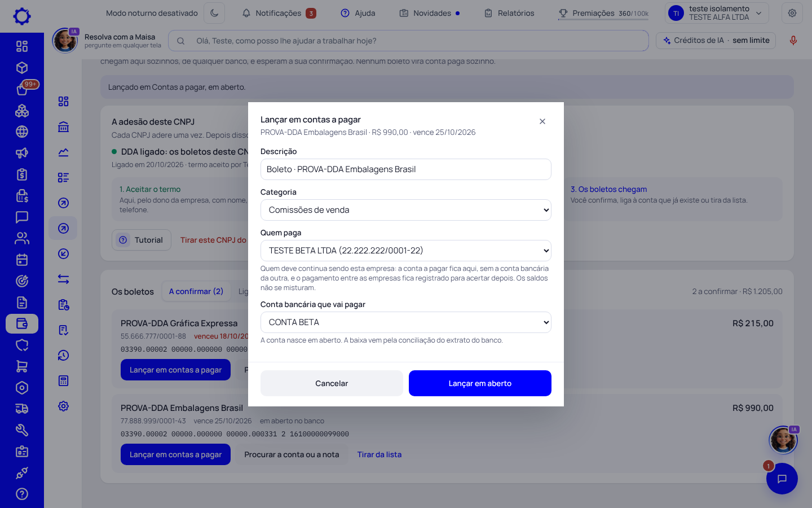Viewport: 812px width, 508px height.
Task: Open chat bubble icon in blue sidebar
Action: click(x=22, y=217)
